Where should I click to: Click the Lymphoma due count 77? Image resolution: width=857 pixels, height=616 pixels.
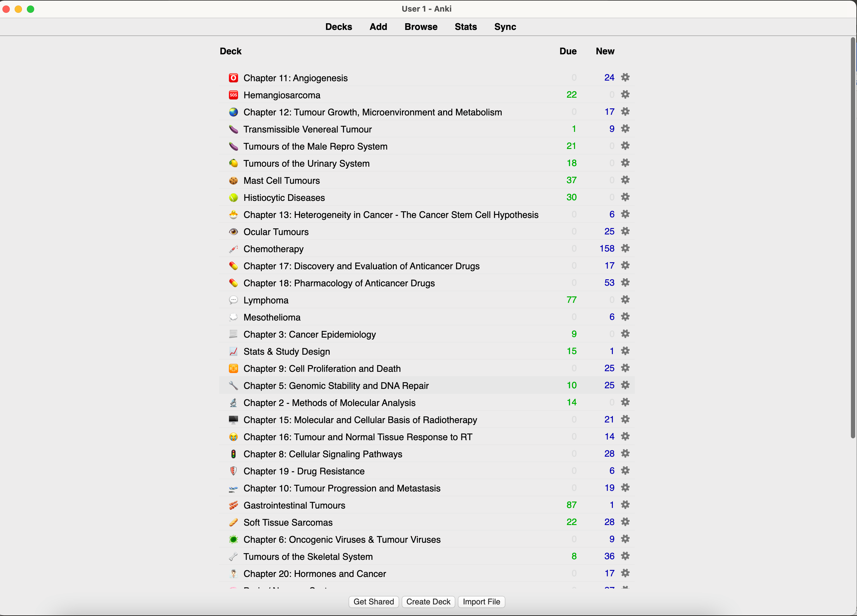[571, 300]
